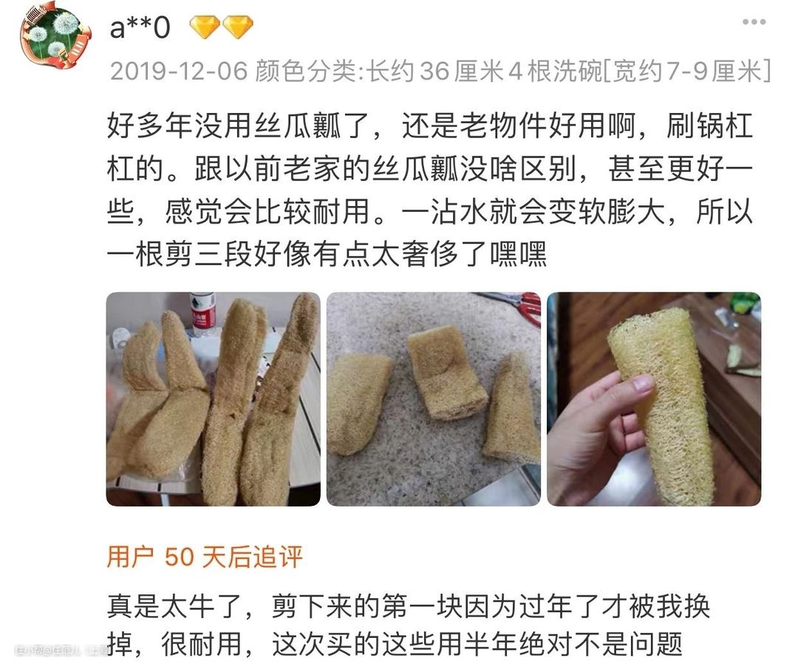The image size is (798, 672).
Task: Click the 宽约7-9厘米 bracketed size text
Action: point(687,71)
